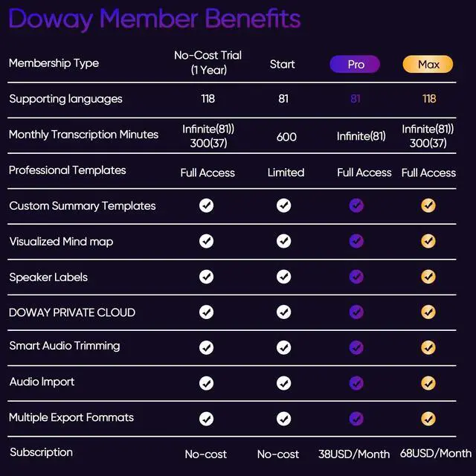The width and height of the screenshot is (476, 476).
Task: Click Limited under the Start plan
Action: 286,173
